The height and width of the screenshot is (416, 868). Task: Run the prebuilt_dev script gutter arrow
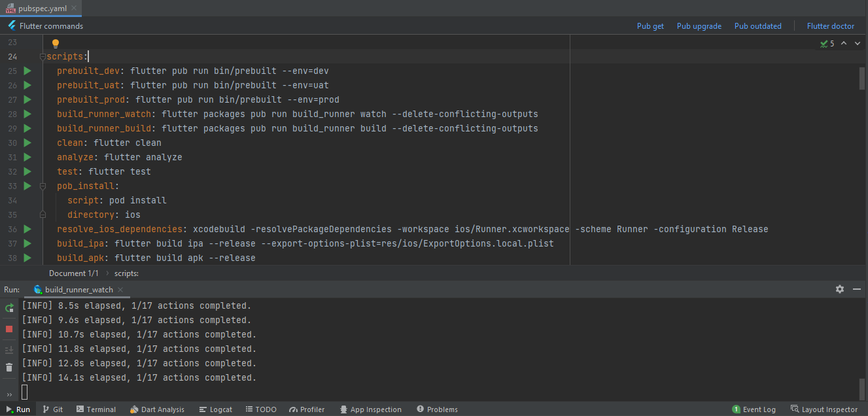(x=27, y=71)
